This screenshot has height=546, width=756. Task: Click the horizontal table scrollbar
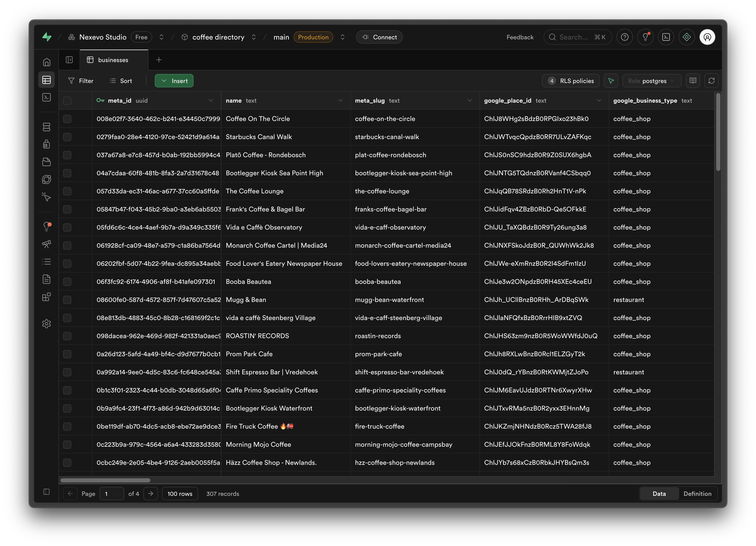coord(105,480)
